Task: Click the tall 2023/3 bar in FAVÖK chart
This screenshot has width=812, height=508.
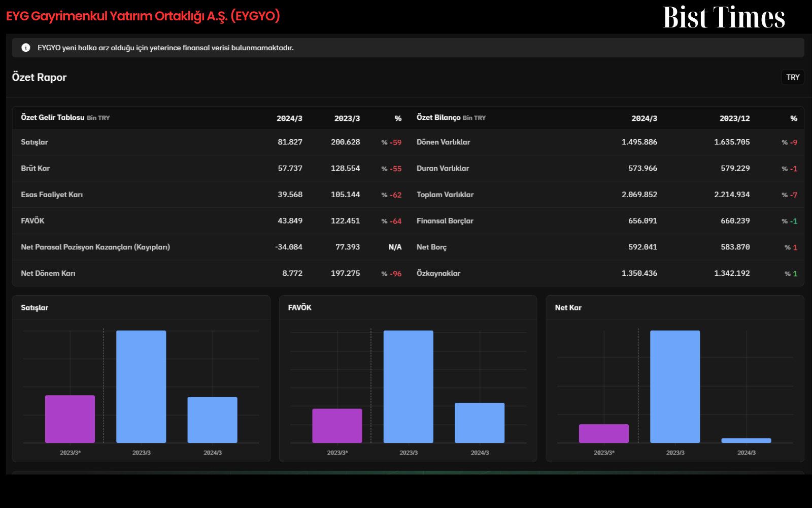Action: click(x=409, y=387)
